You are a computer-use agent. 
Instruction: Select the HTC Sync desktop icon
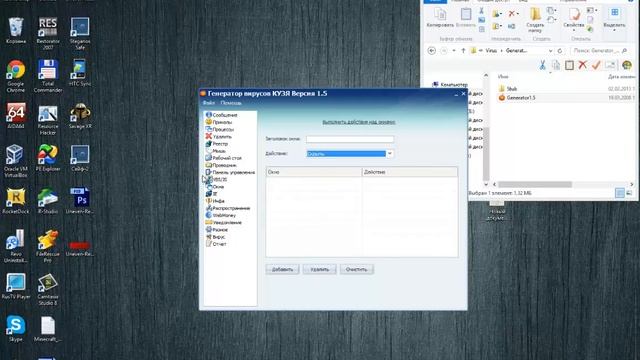[x=80, y=73]
